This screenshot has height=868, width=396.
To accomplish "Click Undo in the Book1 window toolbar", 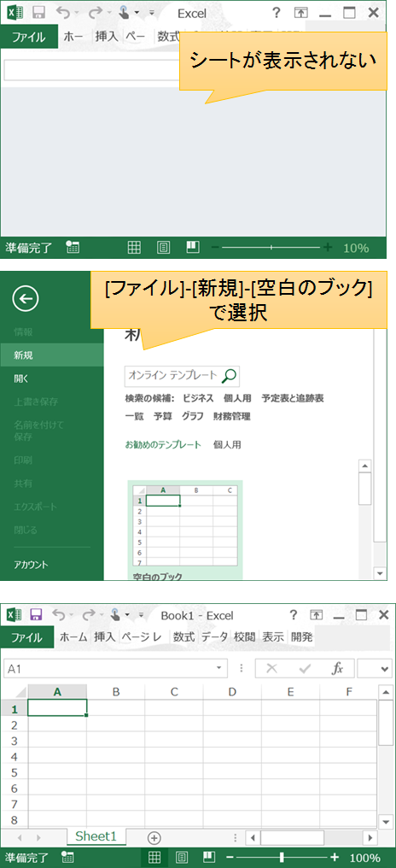I will pyautogui.click(x=59, y=614).
